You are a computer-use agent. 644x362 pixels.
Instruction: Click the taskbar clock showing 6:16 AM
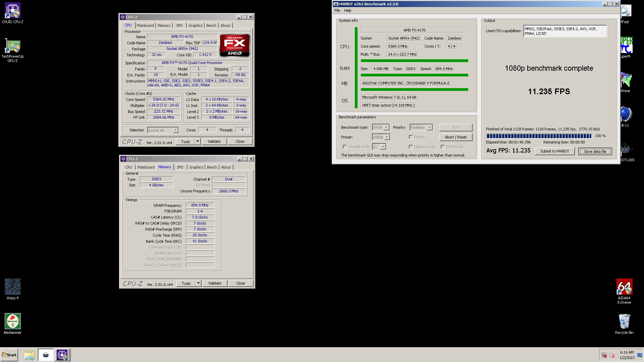point(627,355)
